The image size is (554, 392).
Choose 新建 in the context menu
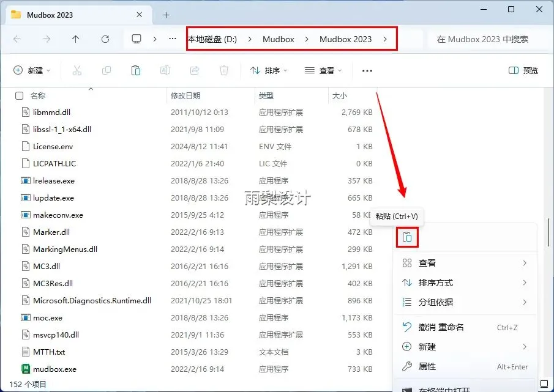pyautogui.click(x=465, y=347)
